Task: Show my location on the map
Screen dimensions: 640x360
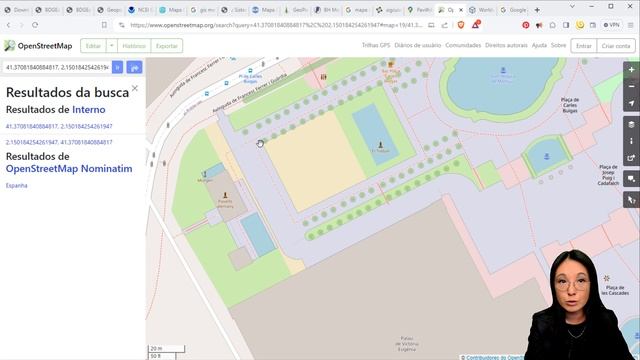Action: tap(631, 103)
